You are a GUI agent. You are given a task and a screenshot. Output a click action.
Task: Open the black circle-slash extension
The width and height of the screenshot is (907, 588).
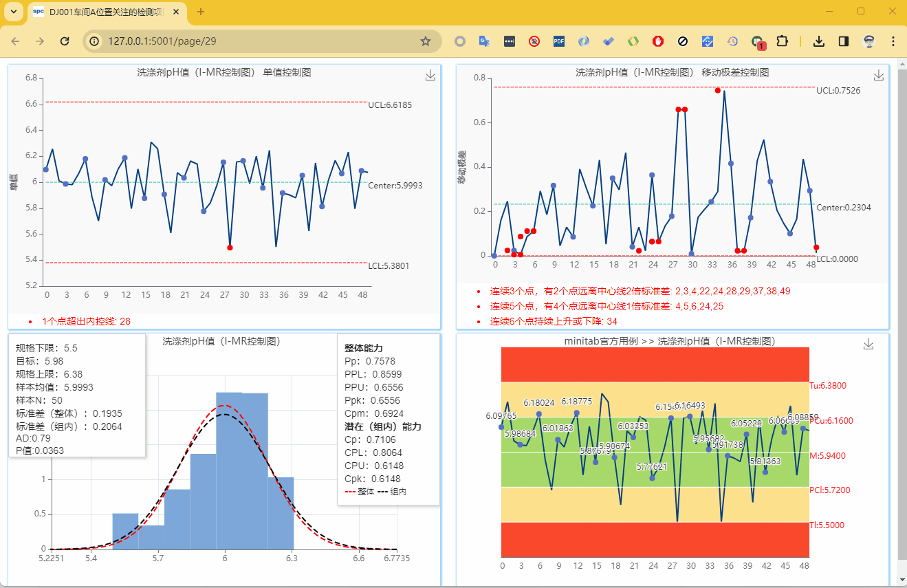[x=683, y=41]
